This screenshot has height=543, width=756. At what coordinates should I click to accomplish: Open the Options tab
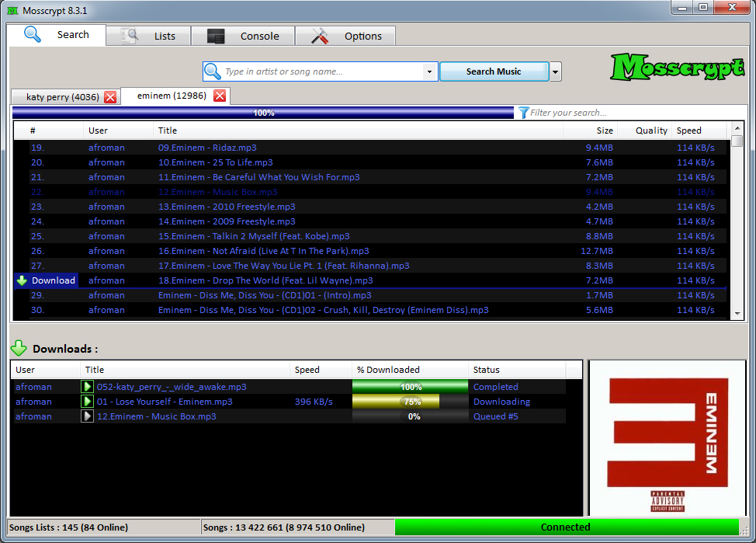click(x=345, y=37)
